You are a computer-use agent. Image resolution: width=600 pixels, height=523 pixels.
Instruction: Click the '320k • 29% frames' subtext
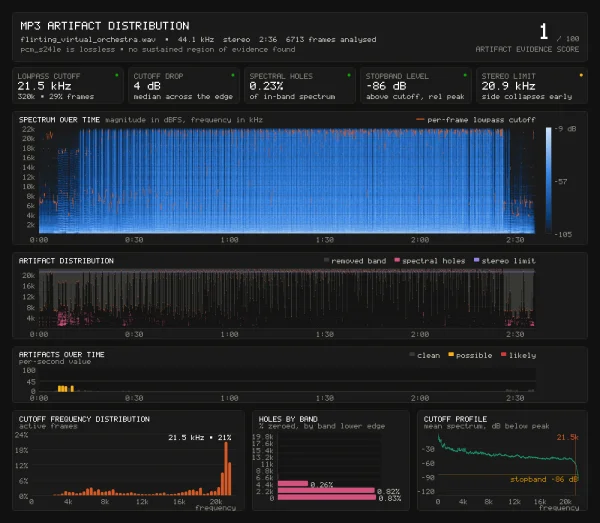coord(56,97)
